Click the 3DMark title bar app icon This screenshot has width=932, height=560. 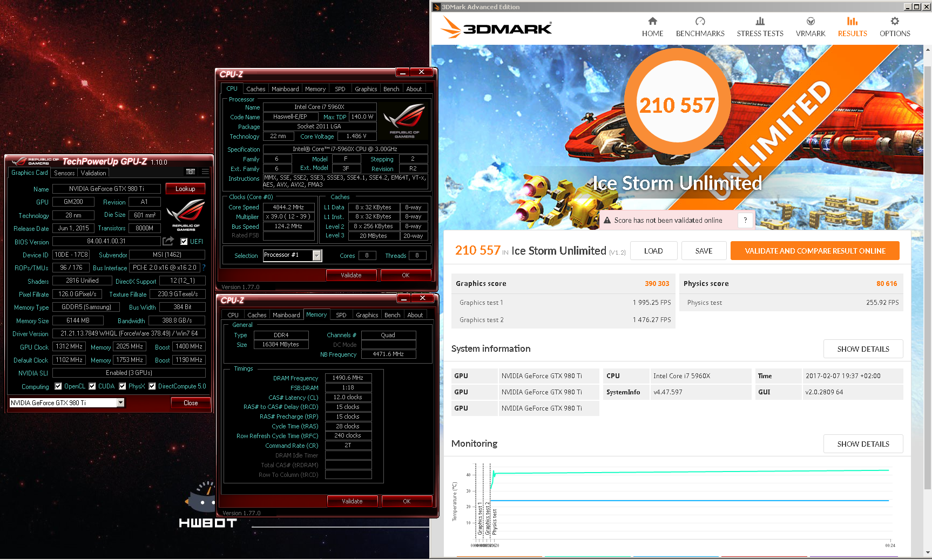tap(436, 7)
